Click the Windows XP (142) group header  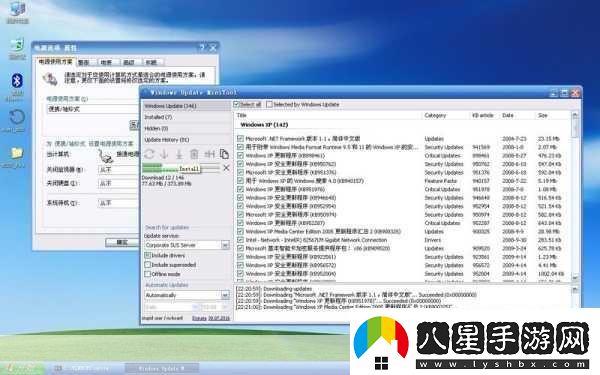point(264,125)
